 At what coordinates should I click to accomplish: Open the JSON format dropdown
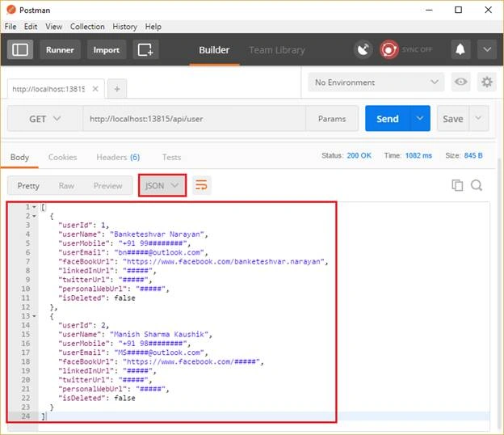pos(162,186)
